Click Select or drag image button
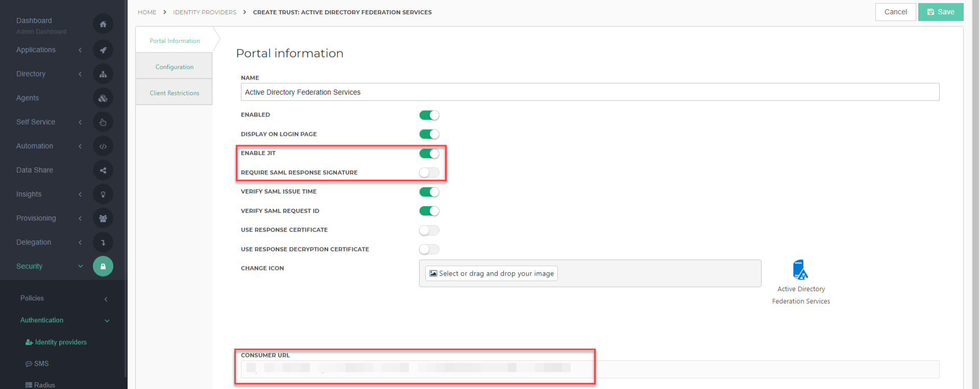The width and height of the screenshot is (980, 389). 492,274
